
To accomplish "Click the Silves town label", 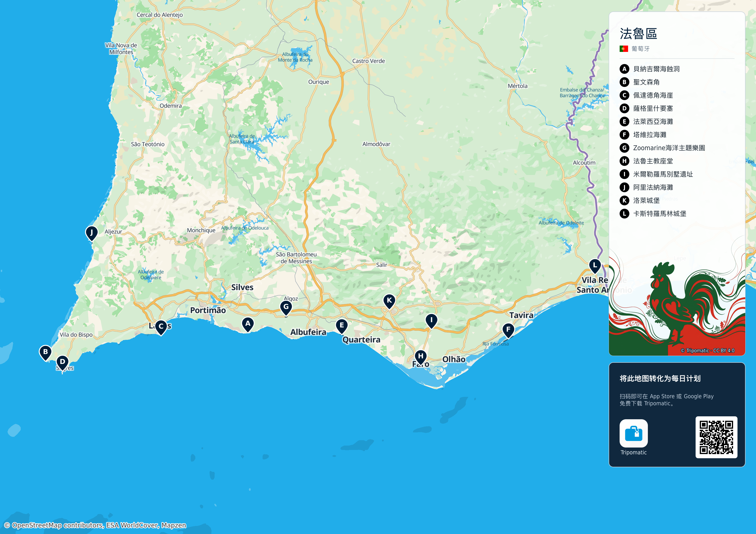I will point(242,287).
